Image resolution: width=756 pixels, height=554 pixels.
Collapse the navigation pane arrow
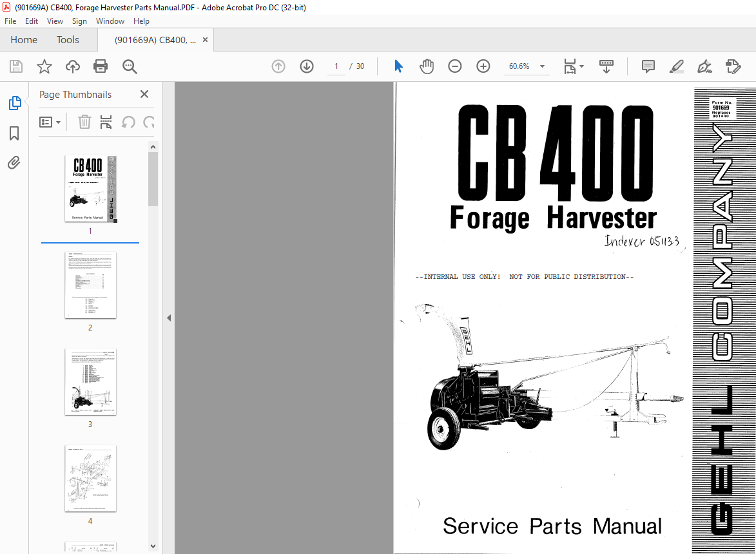169,318
